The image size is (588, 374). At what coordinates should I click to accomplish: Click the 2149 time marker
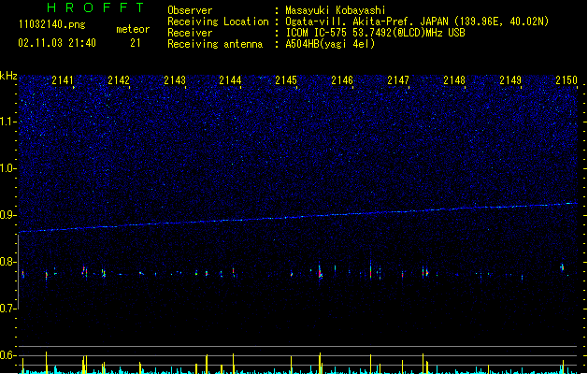510,80
